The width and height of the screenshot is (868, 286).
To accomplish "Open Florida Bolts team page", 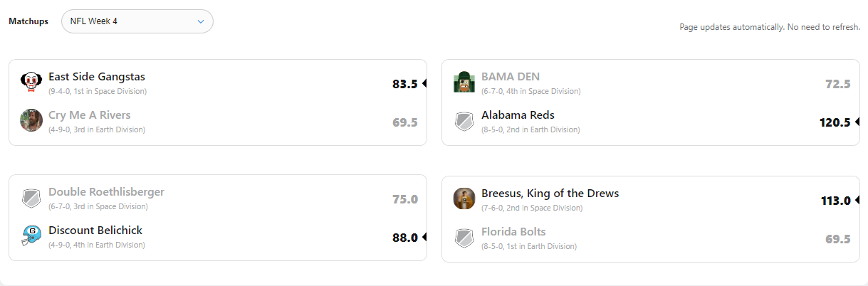I will (513, 232).
